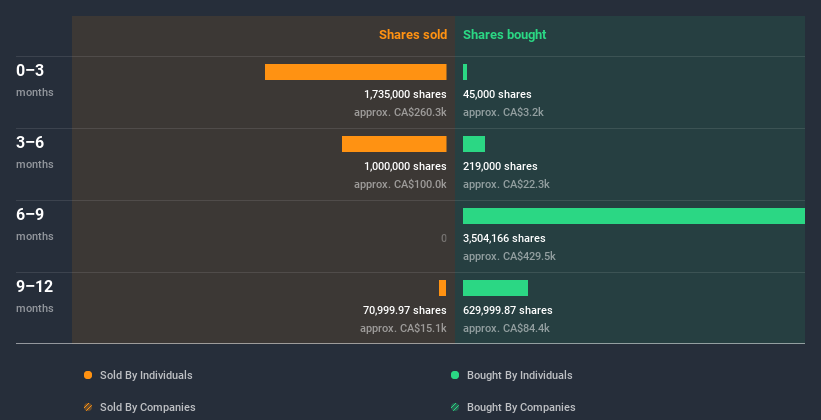The height and width of the screenshot is (420, 821).
Task: Click the approx. CA$3.2k amount
Action: tap(503, 112)
